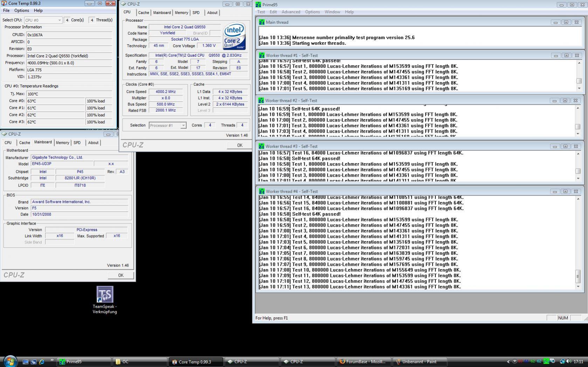Open About tab in CPU-Z motherboard window
This screenshot has height=367, width=588.
click(x=93, y=143)
